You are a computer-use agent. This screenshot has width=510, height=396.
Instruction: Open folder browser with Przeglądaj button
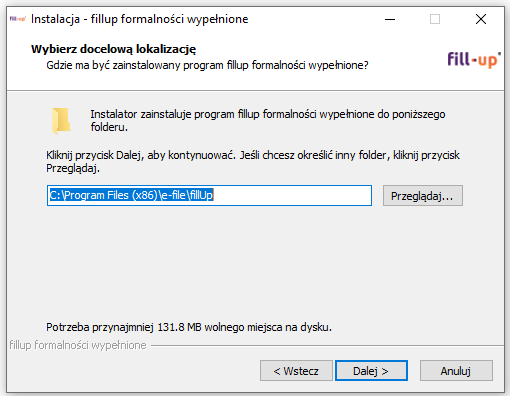click(x=422, y=196)
